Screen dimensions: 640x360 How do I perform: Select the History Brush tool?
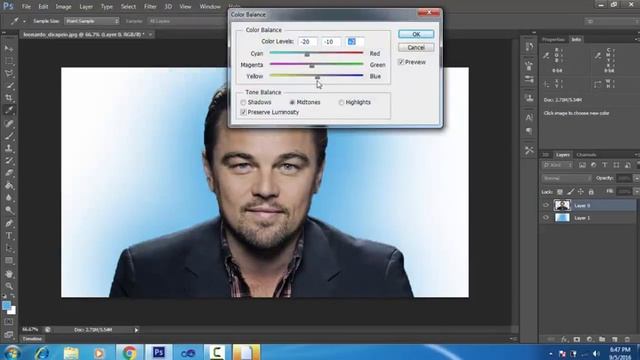pos(9,161)
